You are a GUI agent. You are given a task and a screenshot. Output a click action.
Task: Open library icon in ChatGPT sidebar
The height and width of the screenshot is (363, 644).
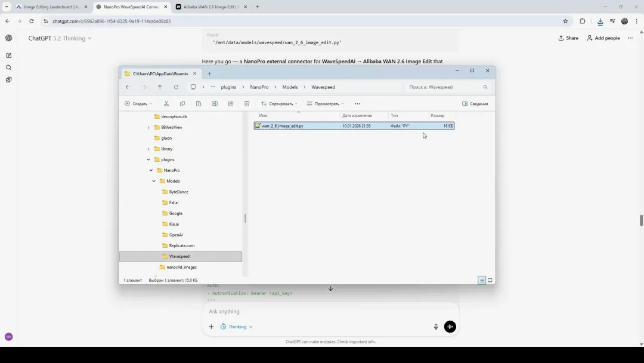coord(8,80)
